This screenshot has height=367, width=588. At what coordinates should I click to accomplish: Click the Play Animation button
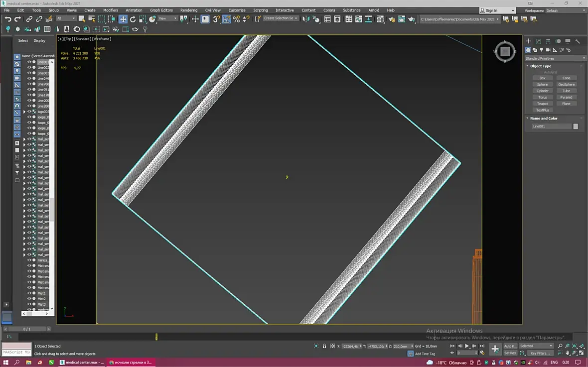coord(467,346)
